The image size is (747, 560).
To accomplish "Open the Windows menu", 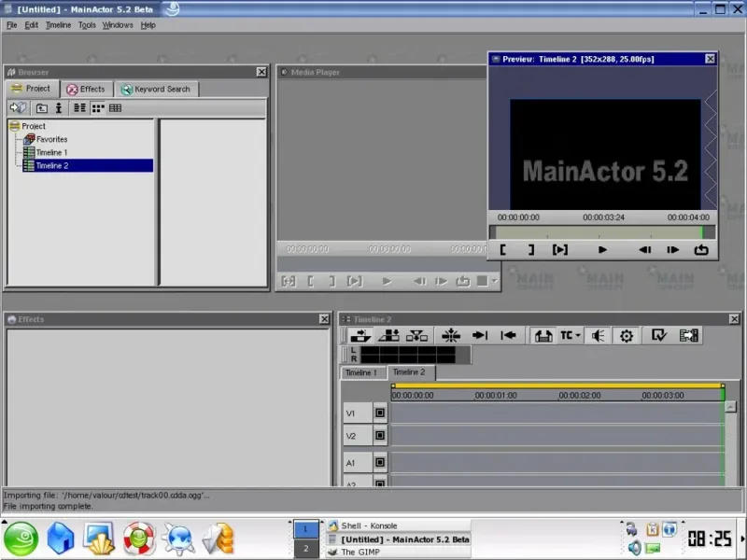I will [118, 25].
